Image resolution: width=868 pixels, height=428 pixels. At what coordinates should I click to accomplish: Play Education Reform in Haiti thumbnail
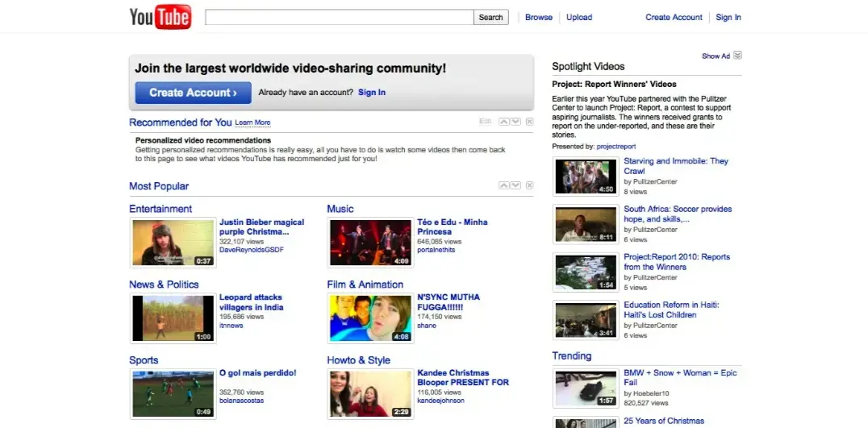coord(586,320)
